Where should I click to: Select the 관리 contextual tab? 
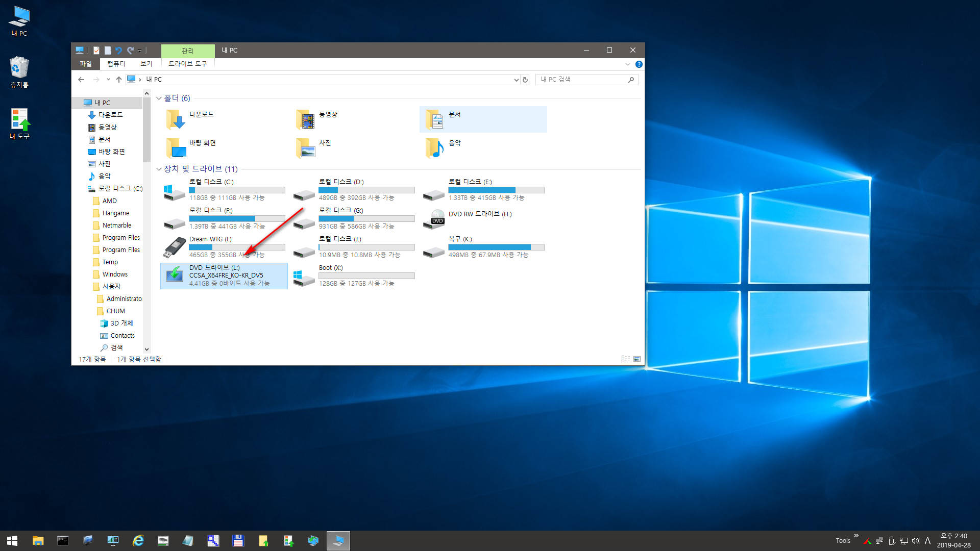point(187,51)
